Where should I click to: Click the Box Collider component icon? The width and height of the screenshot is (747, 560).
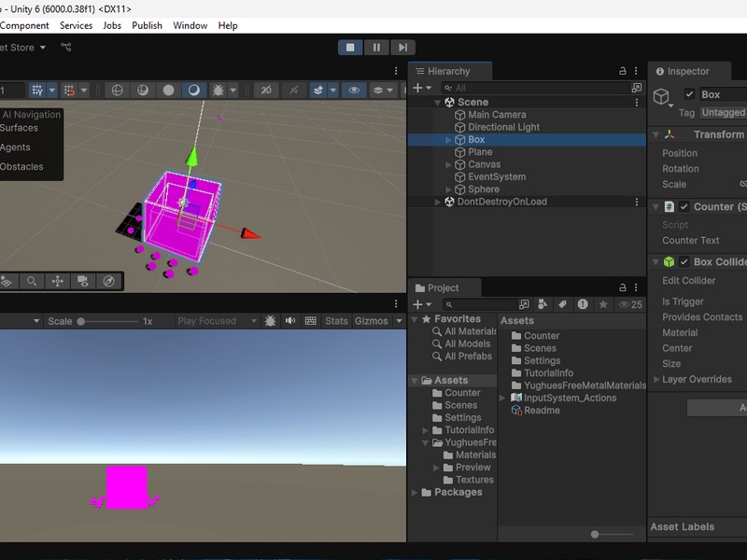point(669,262)
